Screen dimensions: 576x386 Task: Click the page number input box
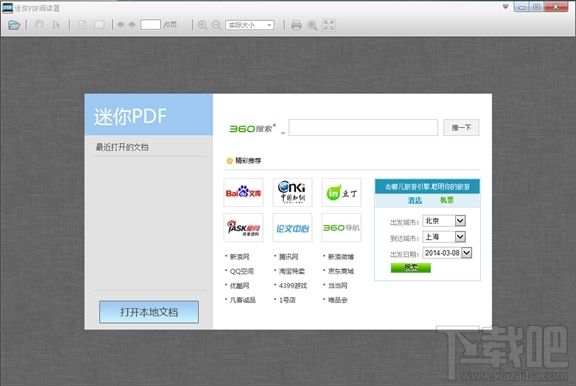pyautogui.click(x=150, y=25)
